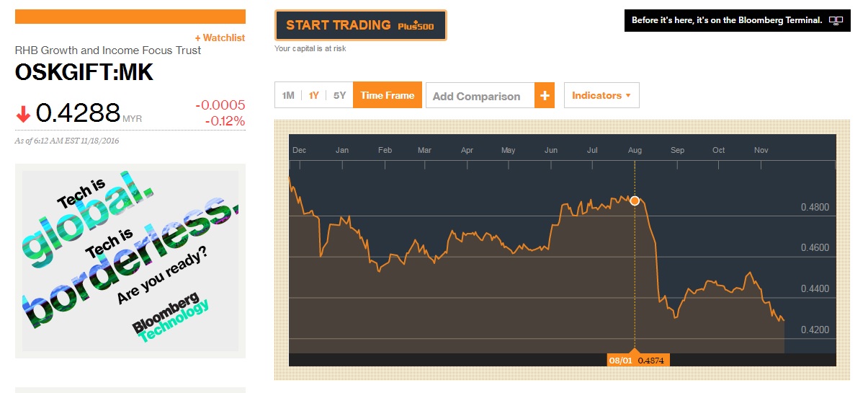The height and width of the screenshot is (393, 868).
Task: Click the -0.12% percent change value
Action: [x=225, y=120]
